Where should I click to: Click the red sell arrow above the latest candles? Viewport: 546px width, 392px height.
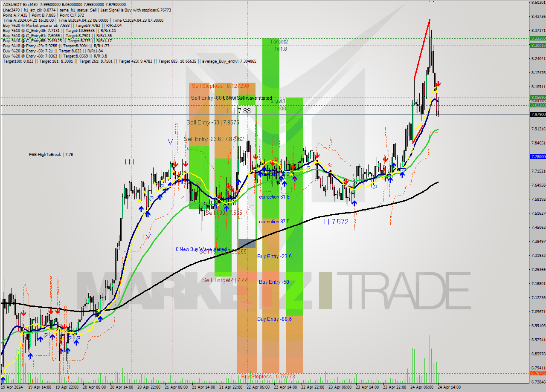[438, 84]
